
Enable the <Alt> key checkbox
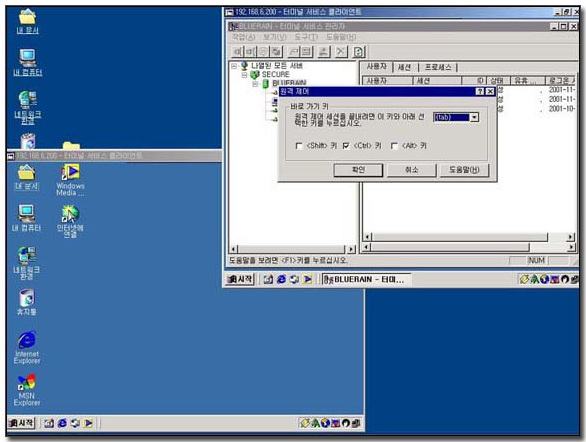(394, 146)
